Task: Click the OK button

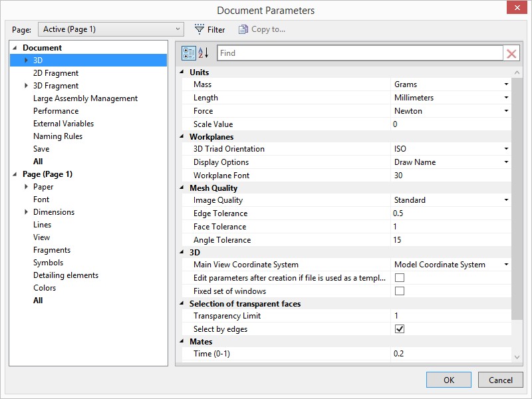Action: (x=449, y=380)
